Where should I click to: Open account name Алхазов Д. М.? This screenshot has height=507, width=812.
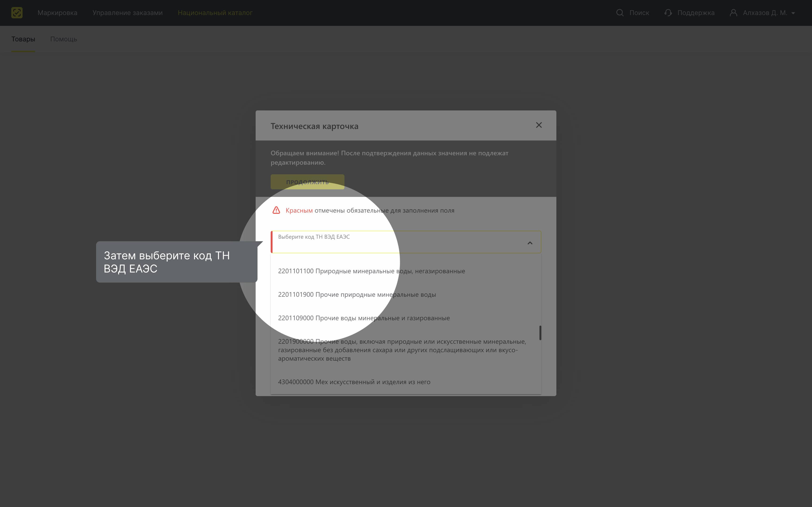(x=765, y=13)
